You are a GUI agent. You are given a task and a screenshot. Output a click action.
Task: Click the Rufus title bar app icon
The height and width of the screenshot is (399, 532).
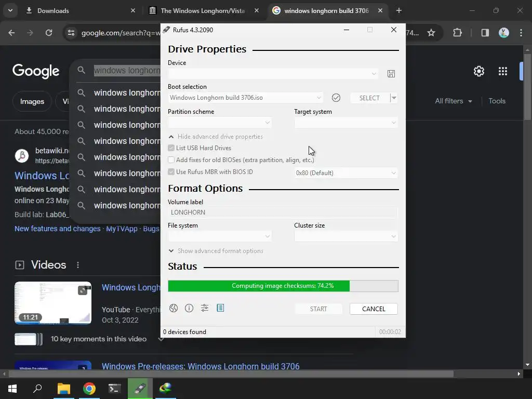[166, 30]
